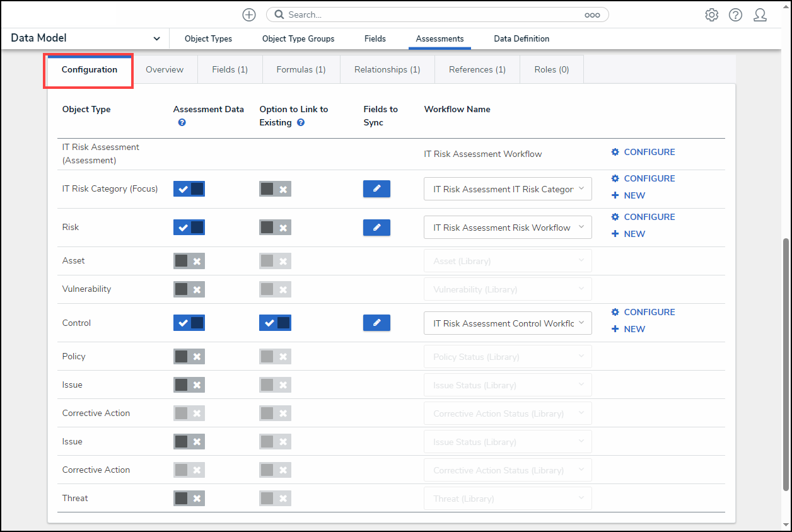Click CONFIGURE for IT Risk Assessment Workflow

click(643, 152)
